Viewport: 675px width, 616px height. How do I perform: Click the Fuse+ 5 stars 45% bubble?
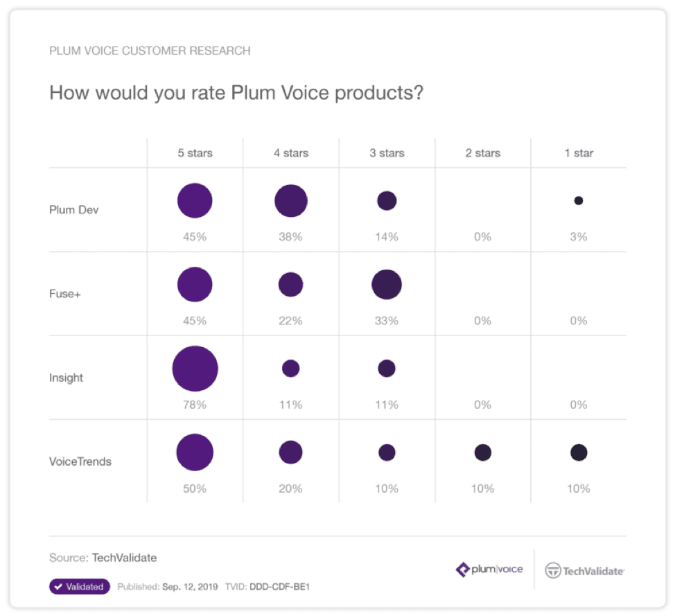pyautogui.click(x=195, y=285)
